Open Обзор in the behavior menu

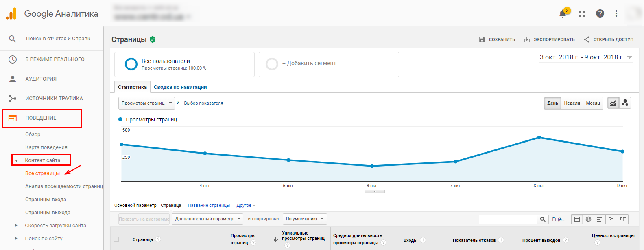(33, 134)
